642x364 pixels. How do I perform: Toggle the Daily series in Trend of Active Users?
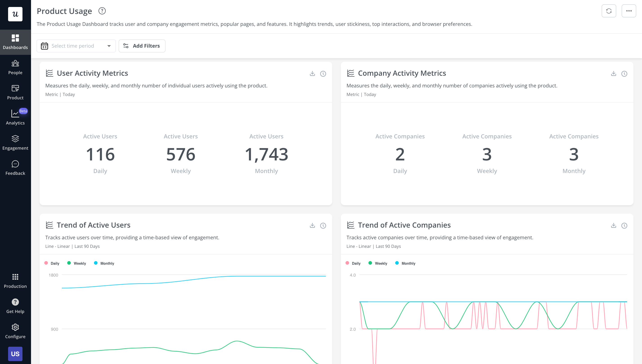pyautogui.click(x=52, y=263)
